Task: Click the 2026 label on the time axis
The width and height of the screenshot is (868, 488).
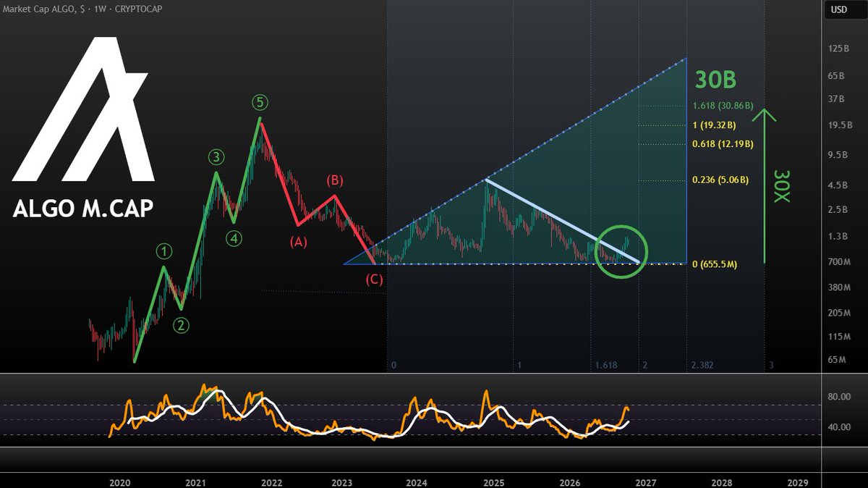Action: [570, 482]
